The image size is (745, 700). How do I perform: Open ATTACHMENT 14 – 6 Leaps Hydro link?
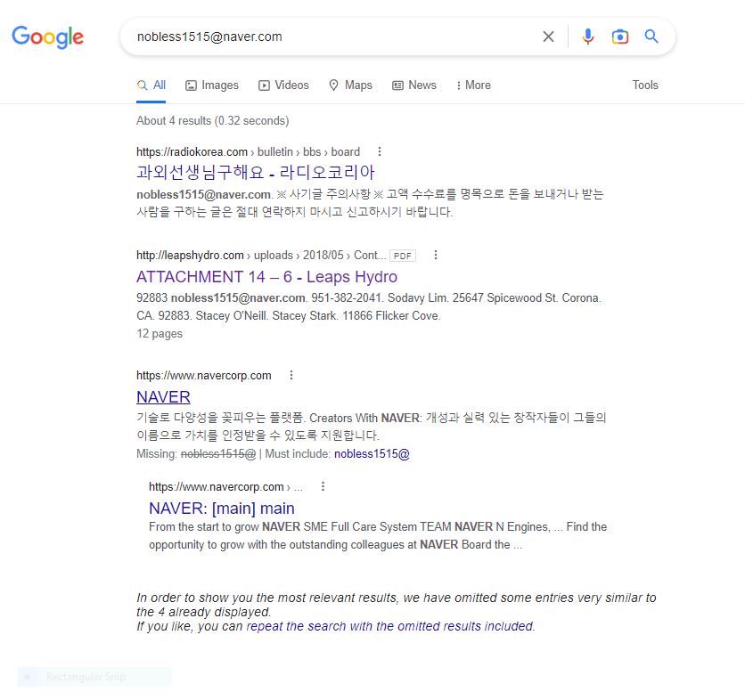coord(266,276)
